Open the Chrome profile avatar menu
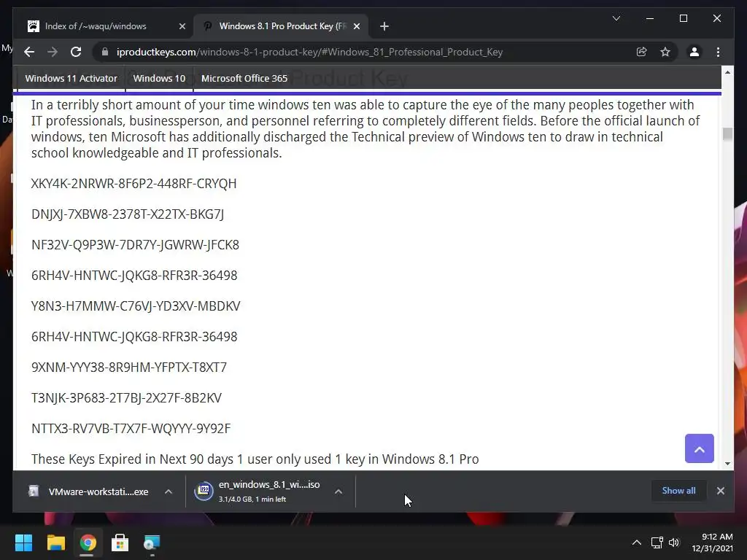The height and width of the screenshot is (560, 747). 694,52
